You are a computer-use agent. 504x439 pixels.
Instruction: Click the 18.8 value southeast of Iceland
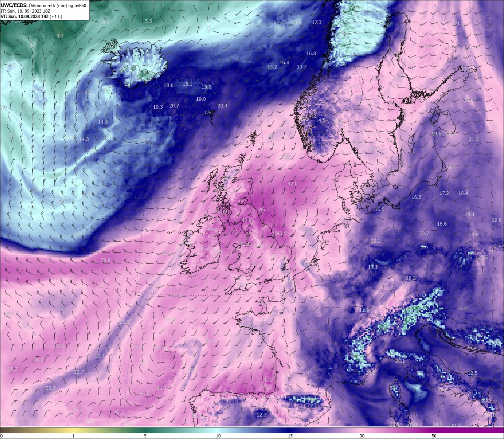click(169, 85)
